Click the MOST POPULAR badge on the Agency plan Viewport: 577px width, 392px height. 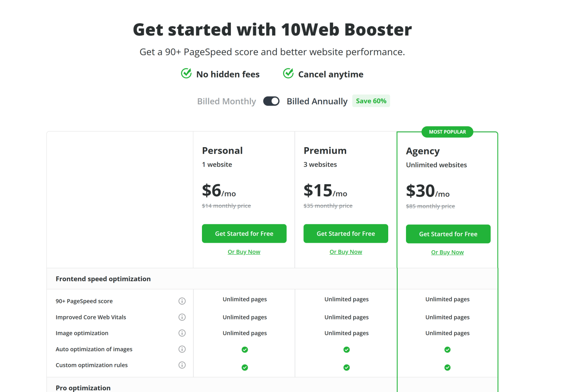(447, 132)
